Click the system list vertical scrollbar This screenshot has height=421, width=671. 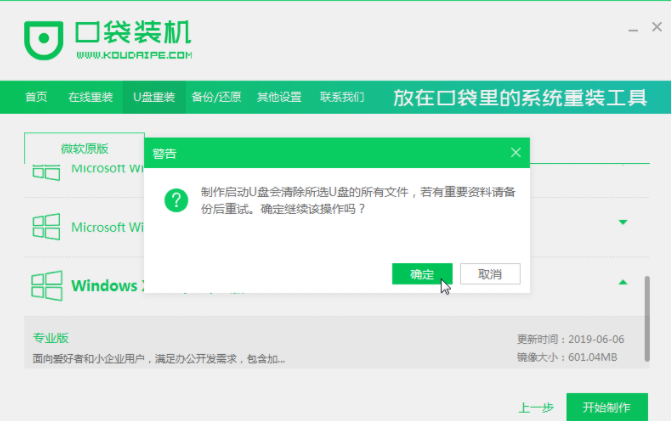pos(647,319)
